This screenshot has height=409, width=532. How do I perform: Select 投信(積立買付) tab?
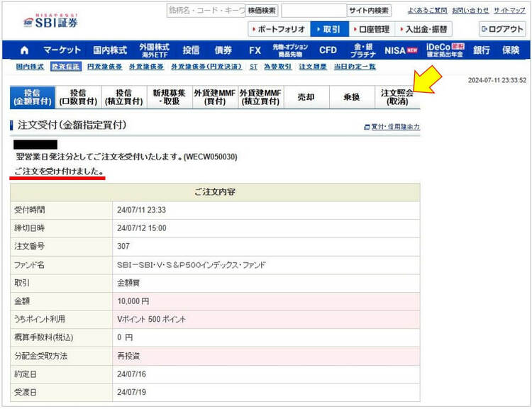[x=124, y=97]
